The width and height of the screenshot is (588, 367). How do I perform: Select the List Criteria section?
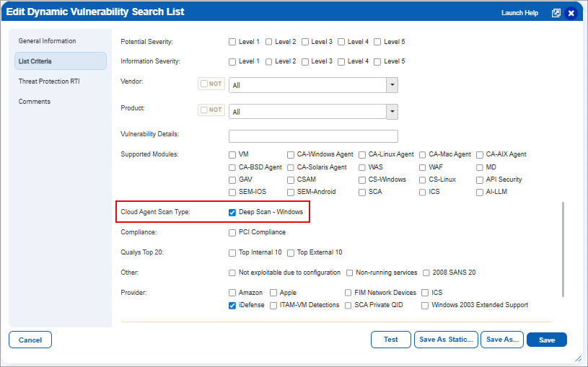[x=61, y=61]
